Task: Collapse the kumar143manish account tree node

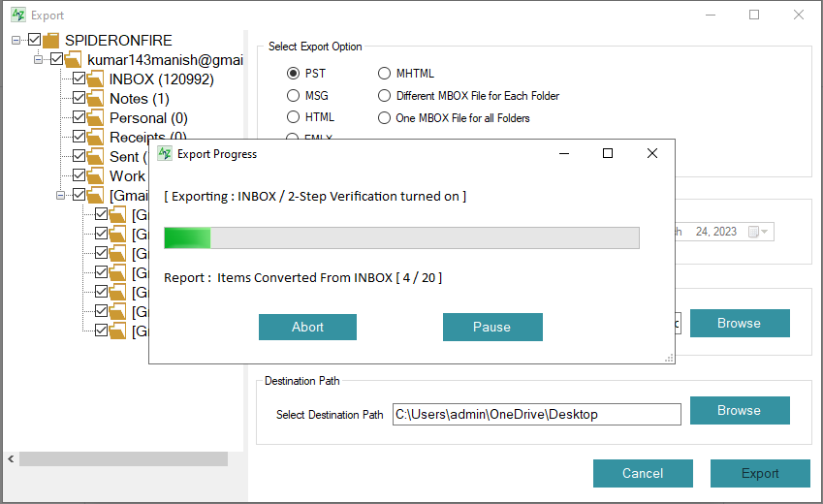Action: click(x=38, y=60)
